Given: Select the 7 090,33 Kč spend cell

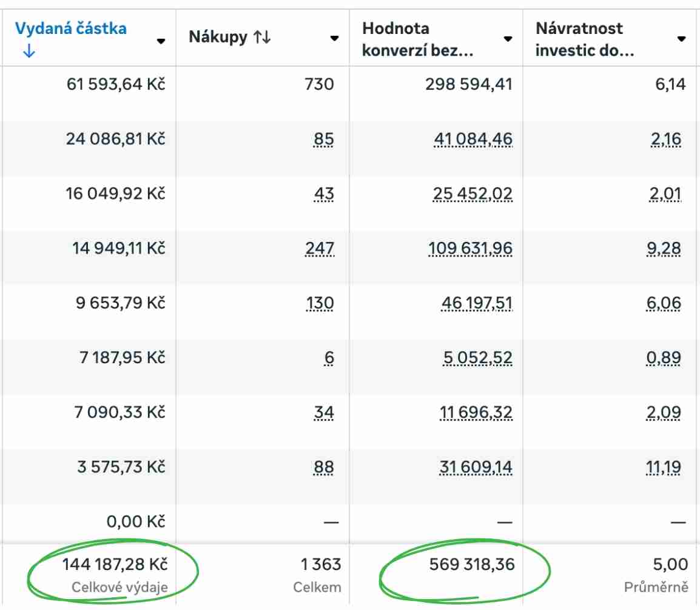Looking at the screenshot, I should click(x=119, y=412).
